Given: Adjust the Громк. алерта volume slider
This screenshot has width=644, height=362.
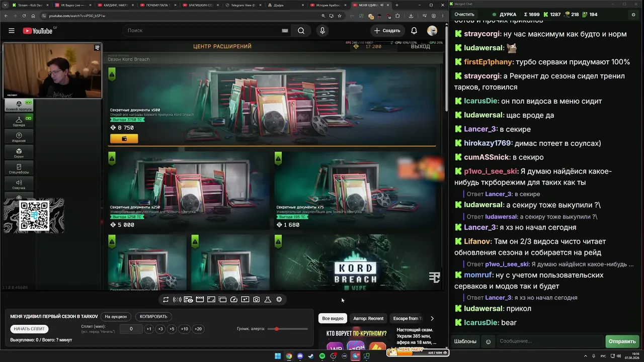Looking at the screenshot, I should (288, 329).
